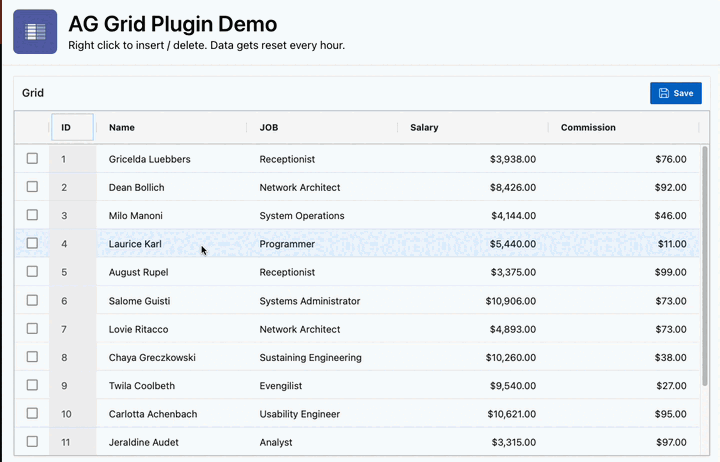Click the Laurice Karl name cell
Viewport: 720px width, 462px height.
[x=172, y=244]
